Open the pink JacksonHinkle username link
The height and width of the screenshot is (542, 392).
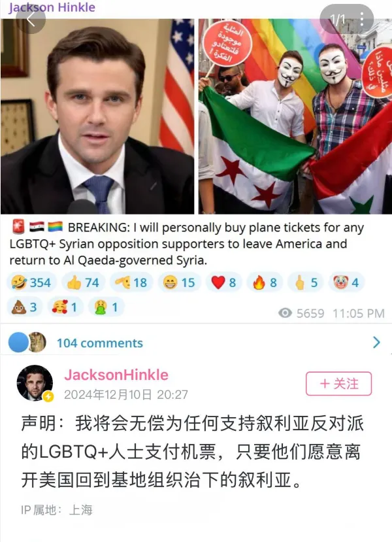[x=116, y=375]
